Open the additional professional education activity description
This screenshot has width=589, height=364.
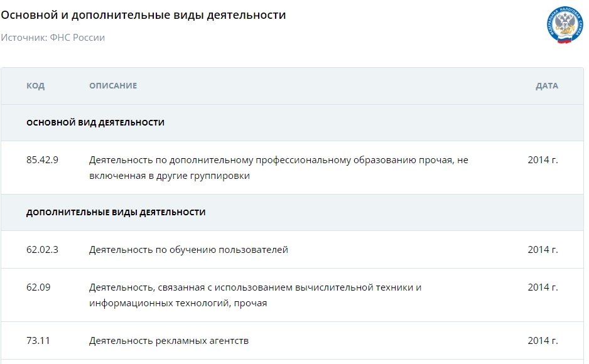(278, 168)
